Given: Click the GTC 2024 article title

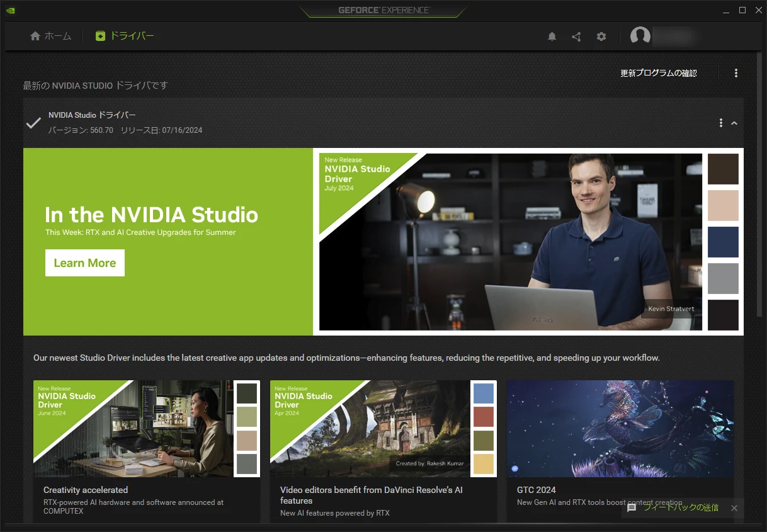Looking at the screenshot, I should (537, 490).
